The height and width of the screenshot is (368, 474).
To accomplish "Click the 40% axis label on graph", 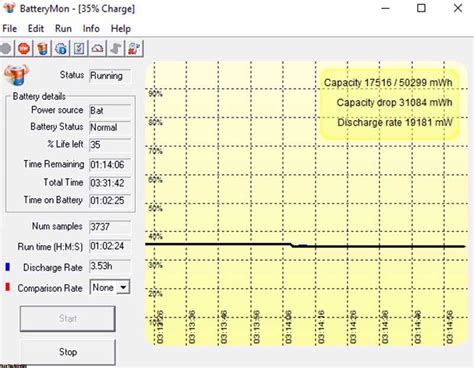I will click(x=155, y=237).
